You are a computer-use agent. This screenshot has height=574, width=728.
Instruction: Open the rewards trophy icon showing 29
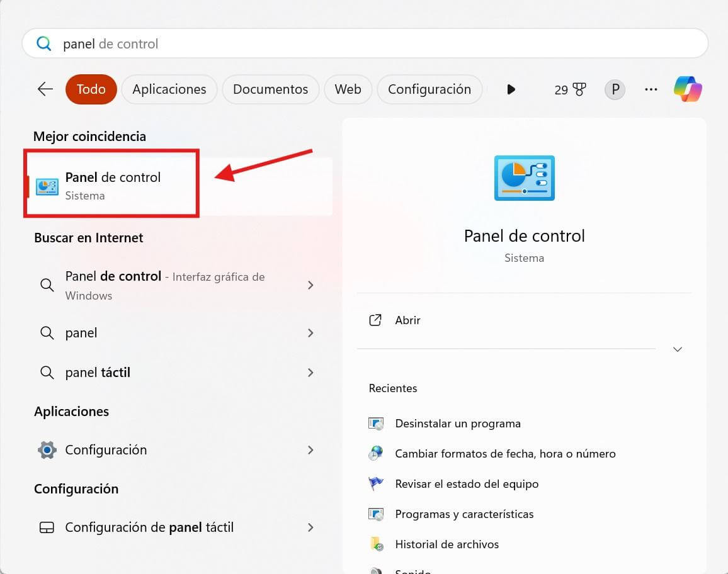click(x=570, y=89)
